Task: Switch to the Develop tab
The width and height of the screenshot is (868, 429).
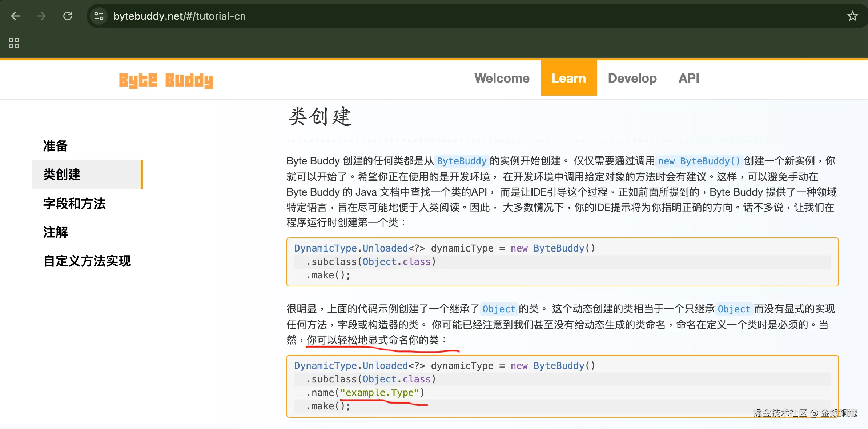Action: (x=632, y=78)
